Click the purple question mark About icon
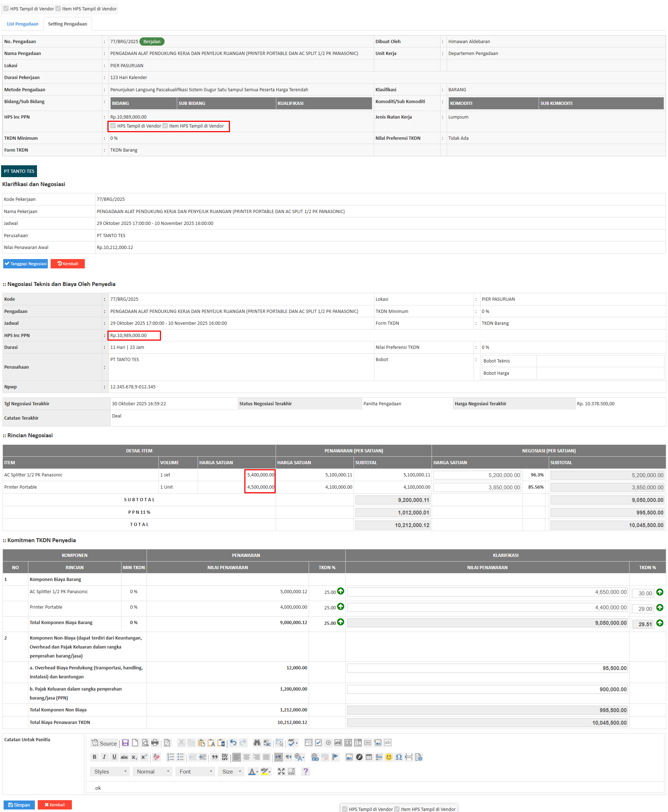Image resolution: width=668 pixels, height=812 pixels. pyautogui.click(x=305, y=771)
